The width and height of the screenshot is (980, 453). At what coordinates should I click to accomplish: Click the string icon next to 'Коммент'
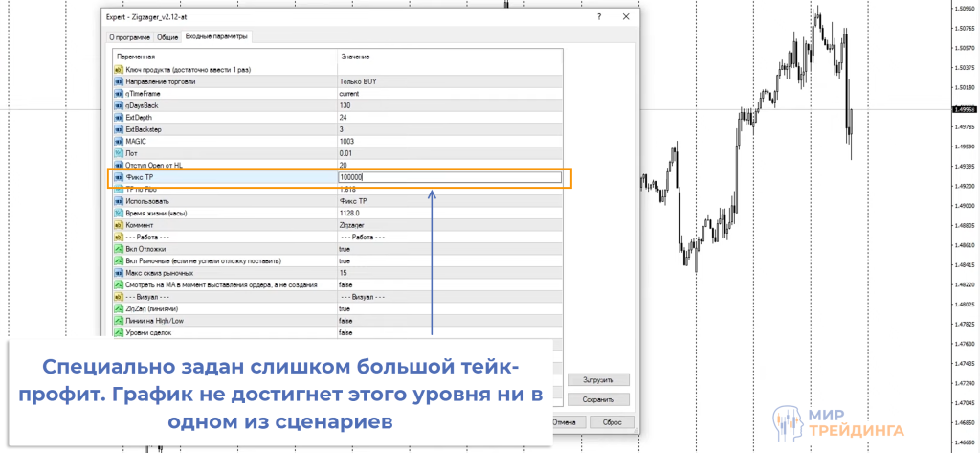click(x=119, y=225)
